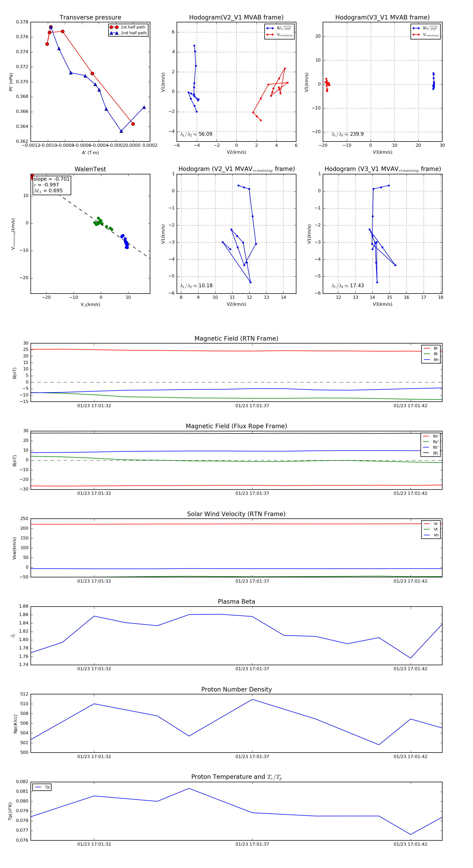
Task: Click the "slope = -0.701" annotation
Action: [52, 179]
